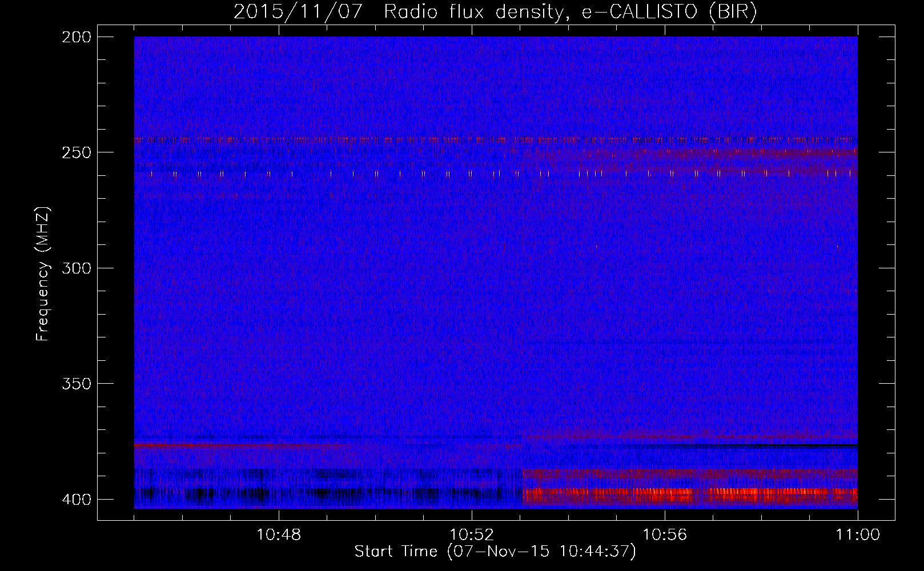Click the 11:00 time tick label
924x571 pixels.
[x=858, y=535]
